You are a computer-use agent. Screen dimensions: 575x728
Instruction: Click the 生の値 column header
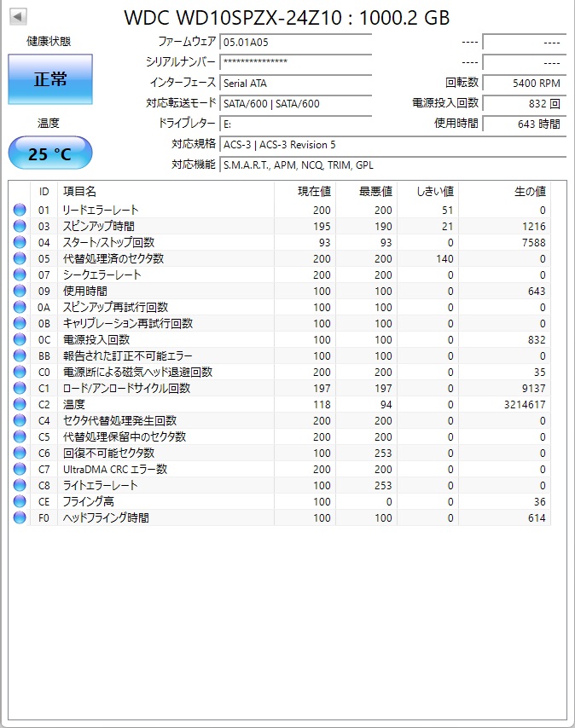point(529,192)
